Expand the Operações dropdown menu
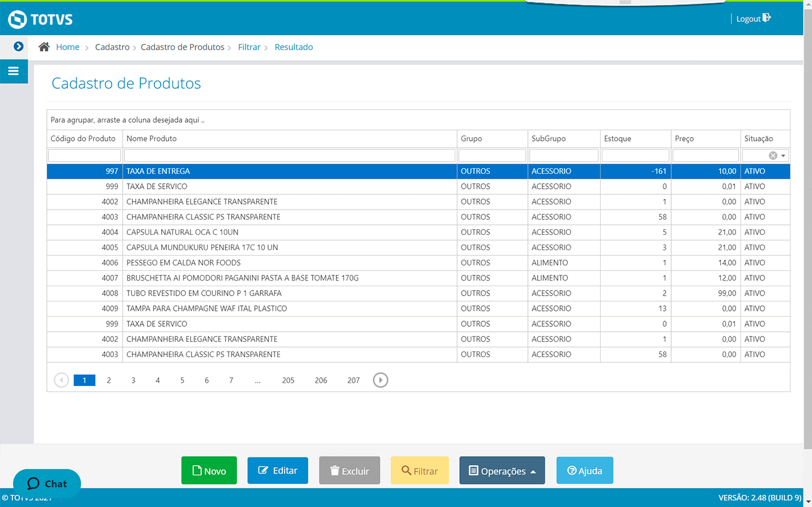 tap(502, 471)
